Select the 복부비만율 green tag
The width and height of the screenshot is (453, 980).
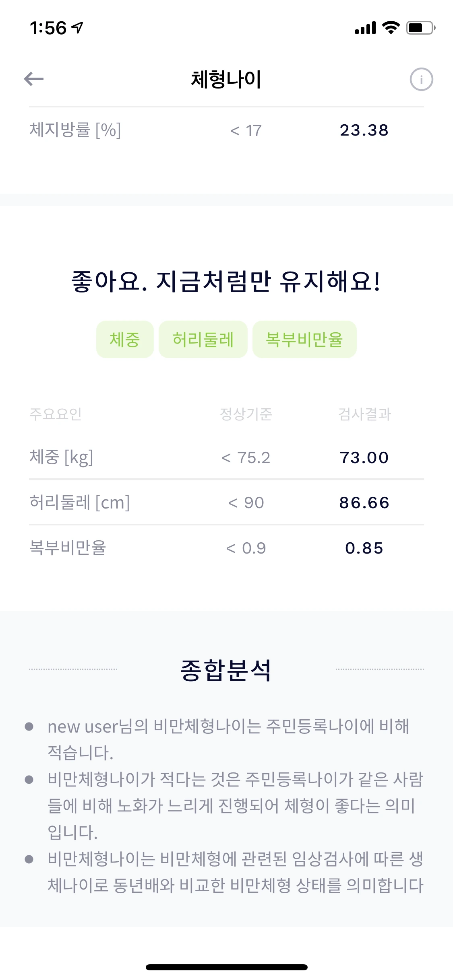point(304,339)
